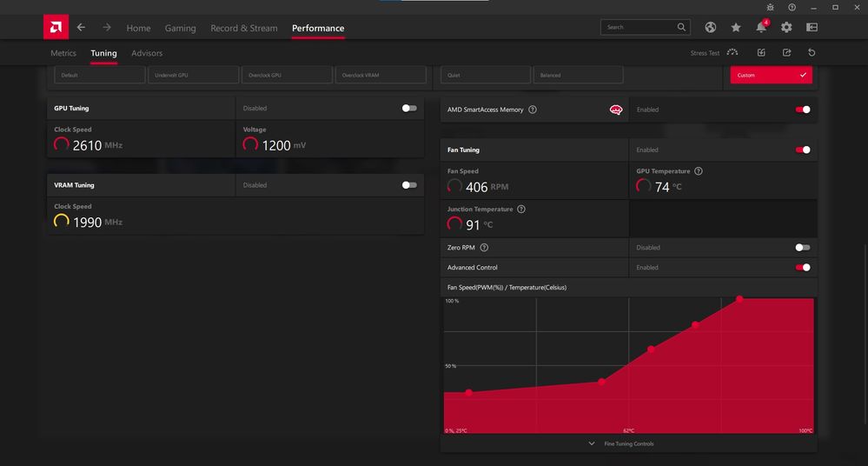Open AMD SmartAccess Memory help icon
Viewport: 868px width, 466px height.
[x=533, y=110]
